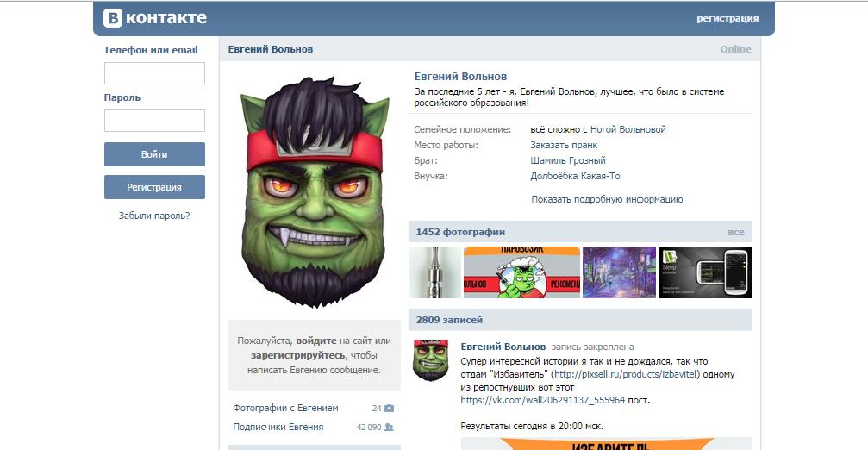
Task: Open the vk.com wall206291137_555964 post link
Action: (542, 400)
